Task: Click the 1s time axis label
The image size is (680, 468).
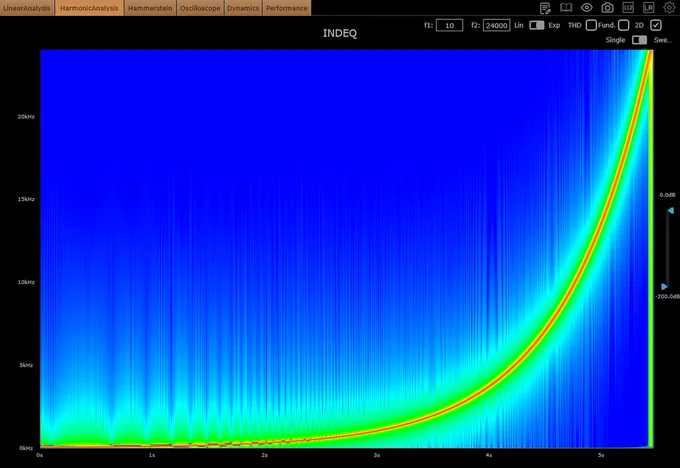Action: click(x=152, y=455)
